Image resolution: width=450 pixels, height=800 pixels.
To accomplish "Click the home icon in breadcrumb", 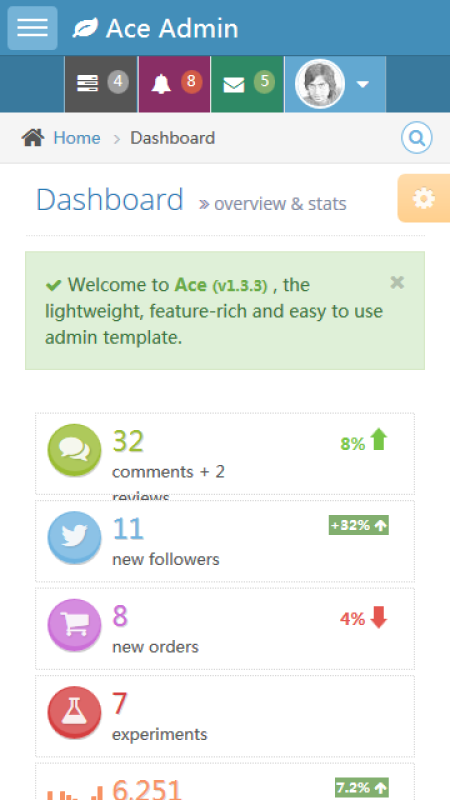I will pos(33,138).
